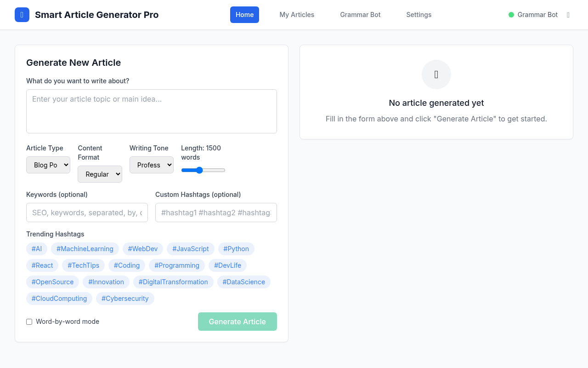Pick the #DigitalTransformation hashtag
588x368 pixels.
(173, 282)
